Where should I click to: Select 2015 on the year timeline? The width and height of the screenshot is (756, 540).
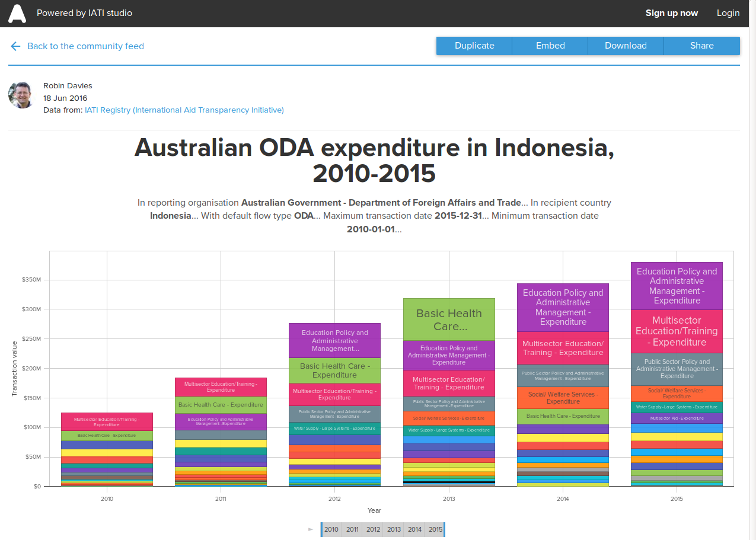(435, 529)
